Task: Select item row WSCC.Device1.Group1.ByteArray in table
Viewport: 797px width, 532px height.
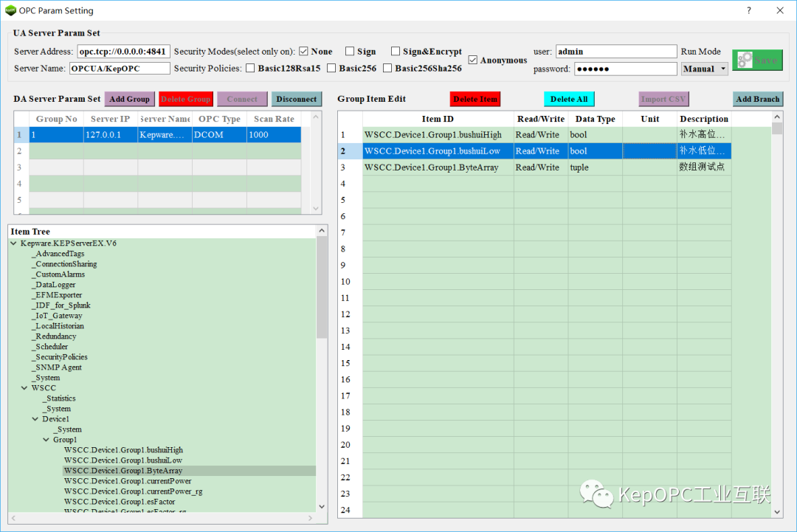Action: click(x=547, y=167)
